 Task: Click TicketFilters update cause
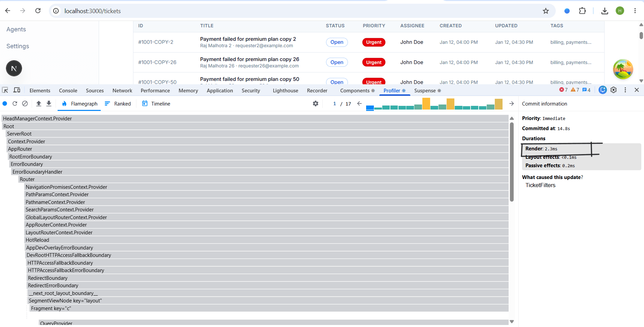[540, 185]
